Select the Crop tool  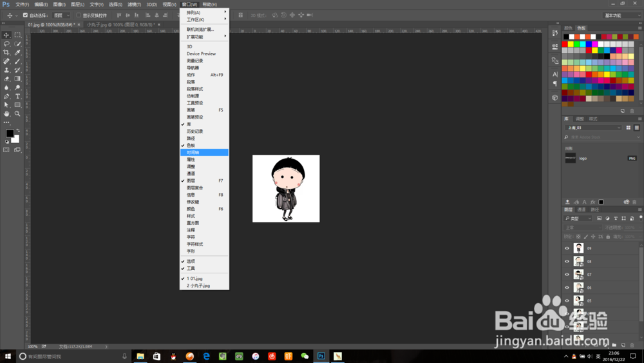pyautogui.click(x=6, y=53)
